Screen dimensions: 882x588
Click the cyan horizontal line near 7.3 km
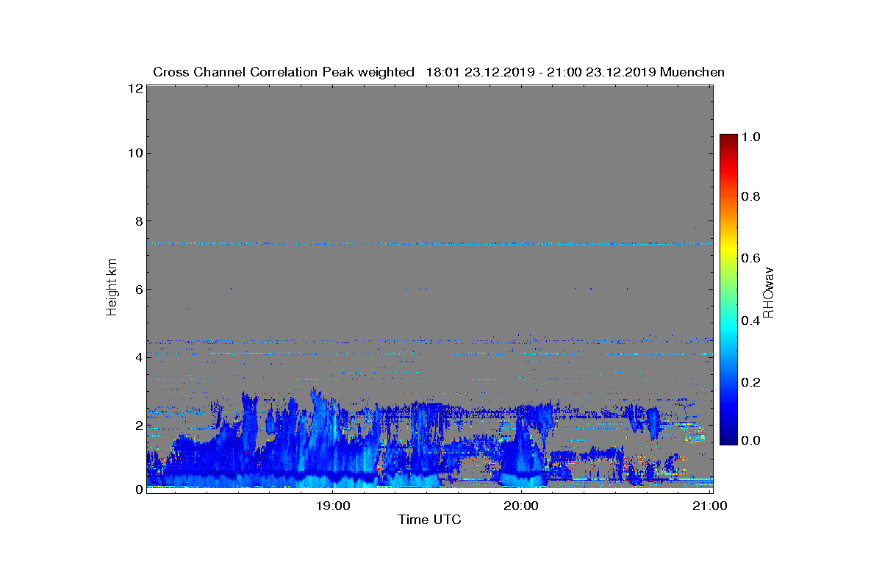pos(429,243)
